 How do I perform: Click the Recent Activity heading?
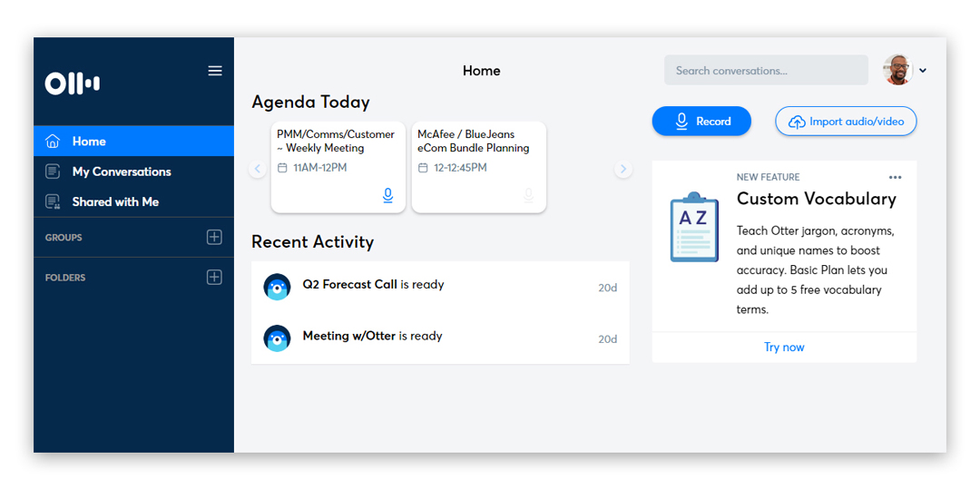pos(312,242)
